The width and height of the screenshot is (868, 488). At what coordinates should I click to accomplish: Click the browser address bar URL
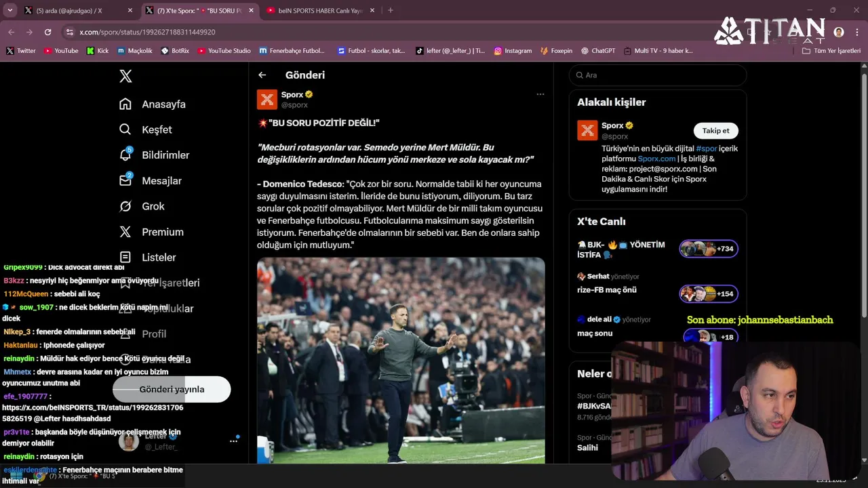pos(147,32)
